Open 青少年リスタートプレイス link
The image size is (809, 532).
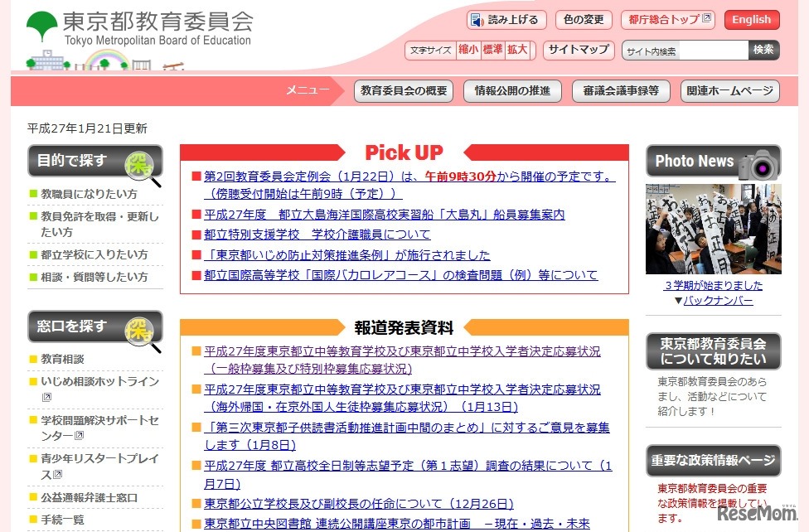pyautogui.click(x=99, y=466)
